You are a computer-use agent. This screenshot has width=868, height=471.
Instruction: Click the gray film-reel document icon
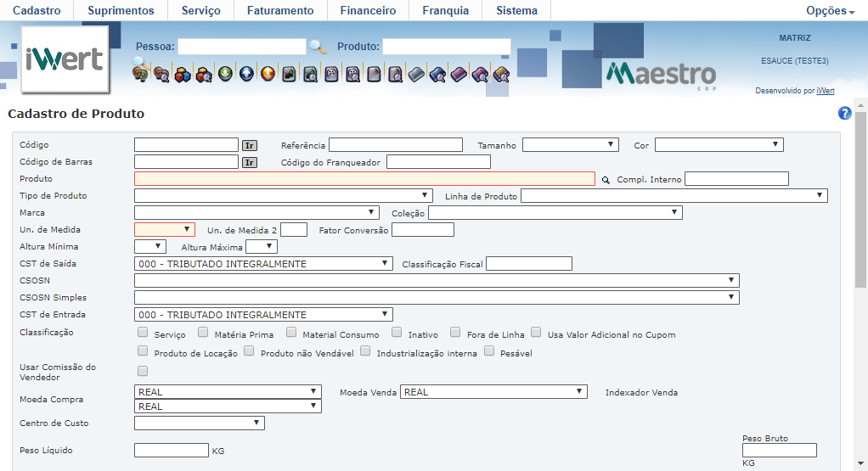331,74
